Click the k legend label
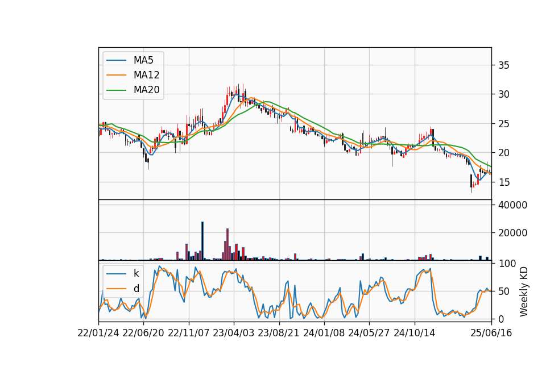546x392 pixels. [136, 273]
